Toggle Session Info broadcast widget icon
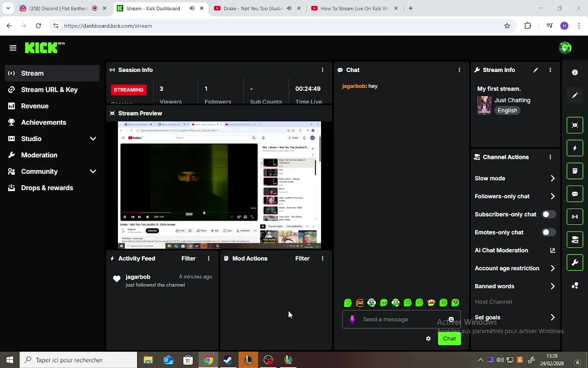 pos(575,217)
